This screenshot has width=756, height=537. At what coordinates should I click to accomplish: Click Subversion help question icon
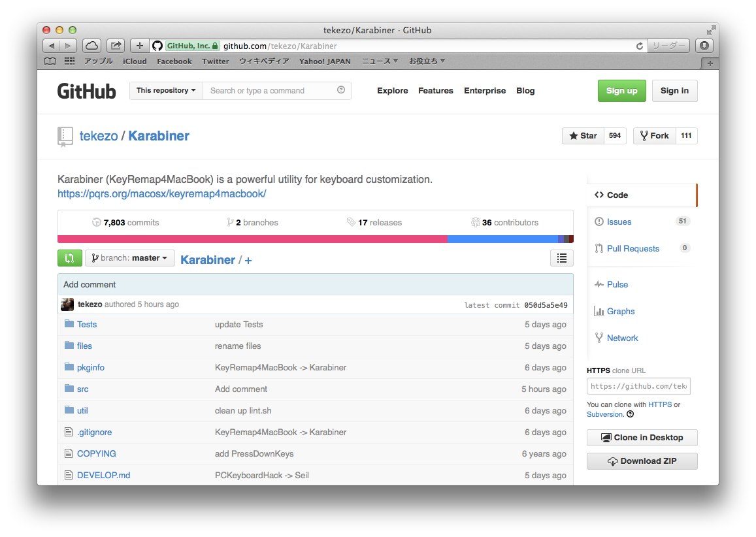pyautogui.click(x=630, y=414)
